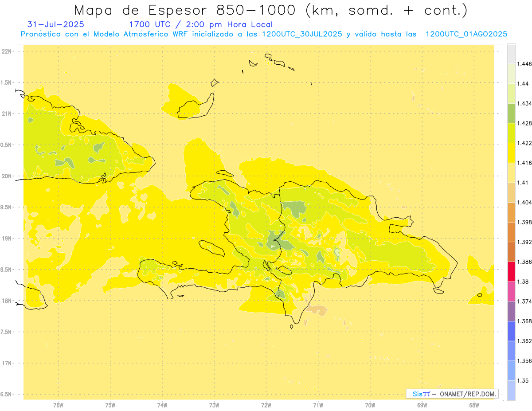Click the '17N' latitude label
This screenshot has width=532, height=411.
click(7, 363)
